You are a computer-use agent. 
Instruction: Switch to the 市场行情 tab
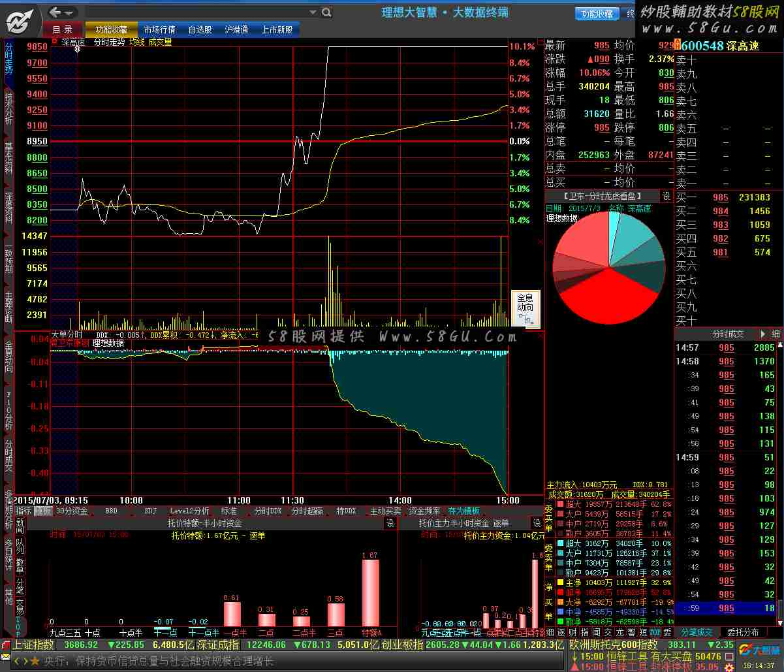point(159,29)
